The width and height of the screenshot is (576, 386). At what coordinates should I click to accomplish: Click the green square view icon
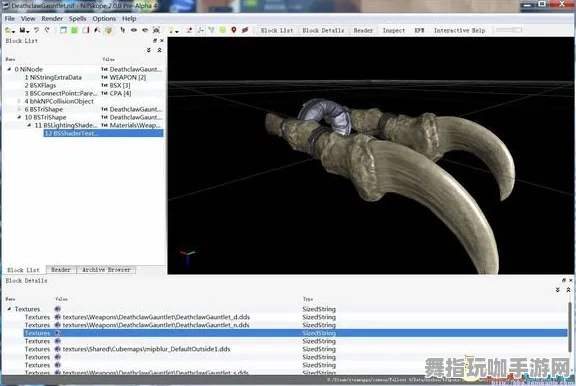point(74,30)
